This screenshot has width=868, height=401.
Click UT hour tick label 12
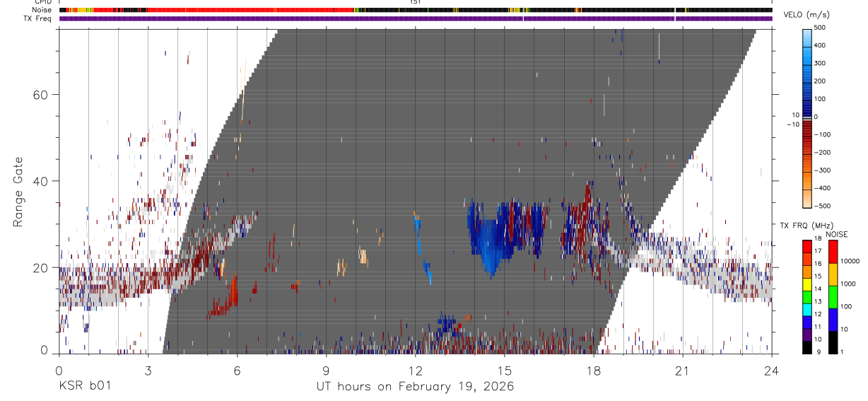pos(416,370)
